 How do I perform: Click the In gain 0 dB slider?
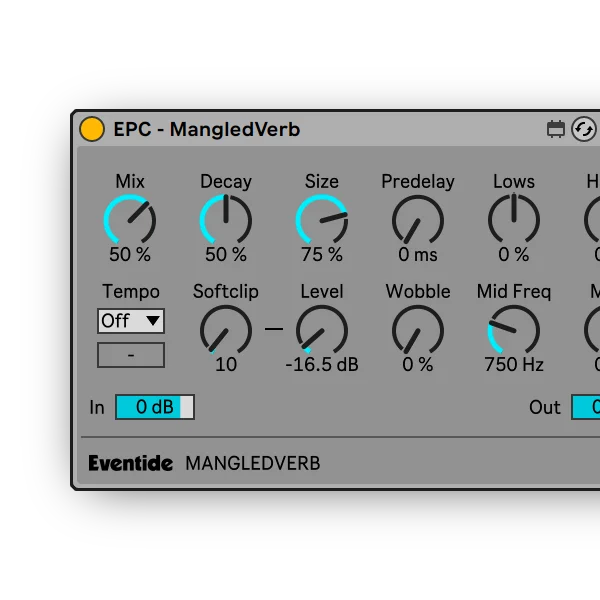155,407
